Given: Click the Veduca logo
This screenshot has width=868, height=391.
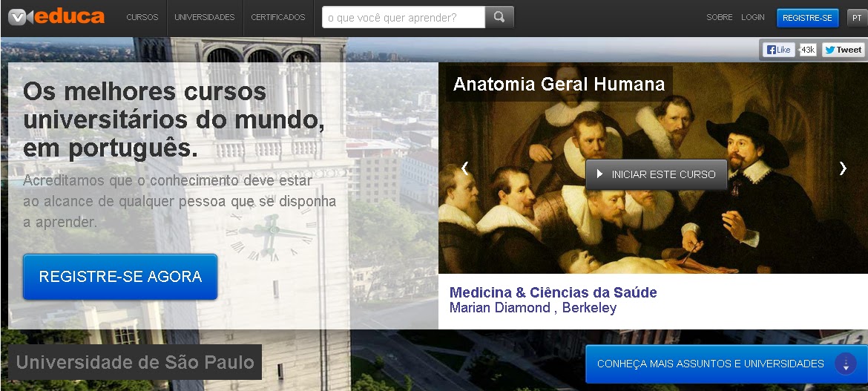Looking at the screenshot, I should (x=56, y=17).
